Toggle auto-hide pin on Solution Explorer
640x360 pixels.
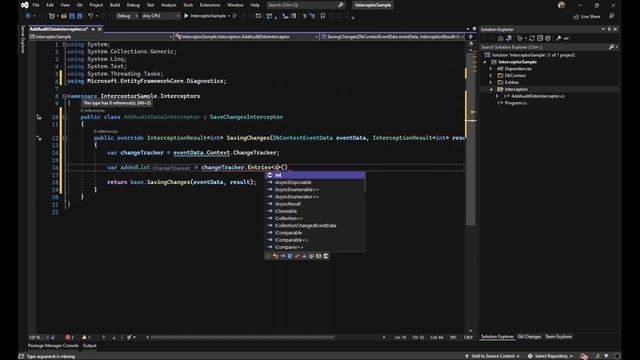609,29
